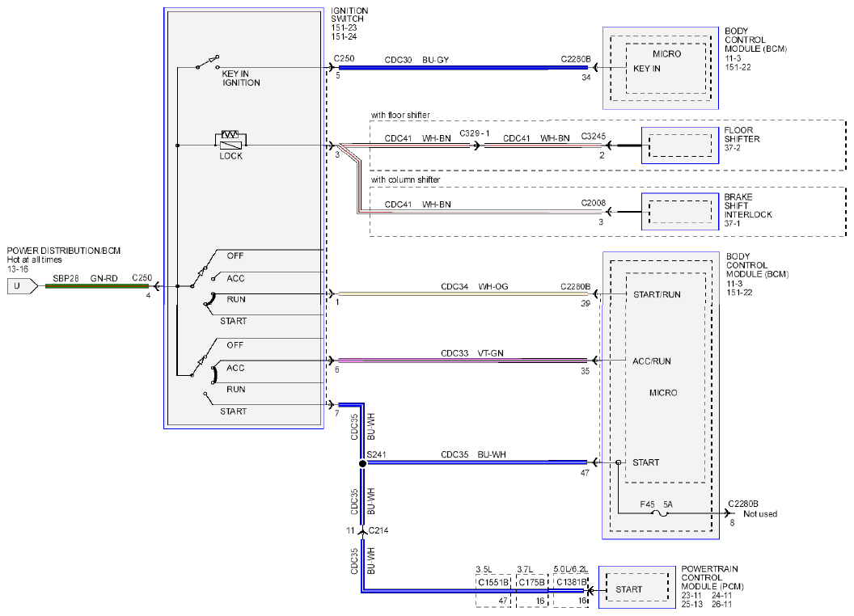The width and height of the screenshot is (854, 616).
Task: Select the floor shifter component box
Action: point(679,146)
